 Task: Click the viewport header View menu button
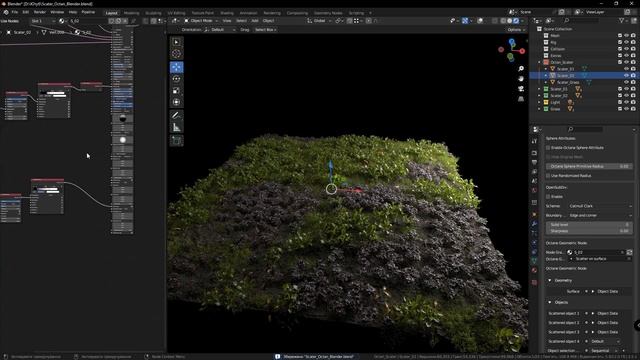pyautogui.click(x=227, y=20)
